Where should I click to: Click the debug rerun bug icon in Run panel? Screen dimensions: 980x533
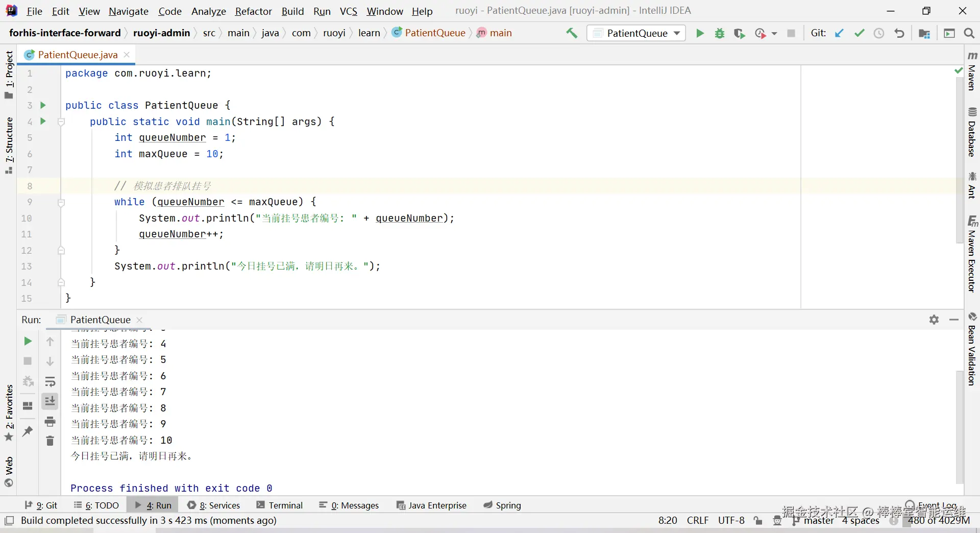coord(28,381)
